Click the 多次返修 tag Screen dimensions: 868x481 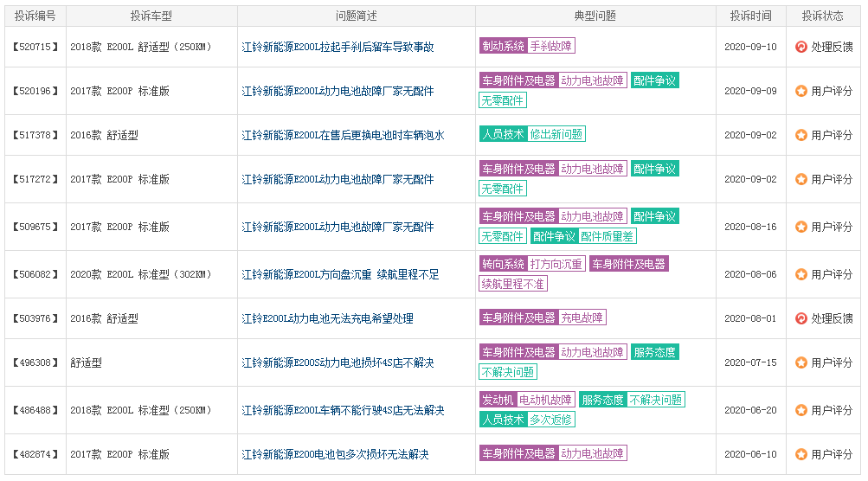(551, 420)
